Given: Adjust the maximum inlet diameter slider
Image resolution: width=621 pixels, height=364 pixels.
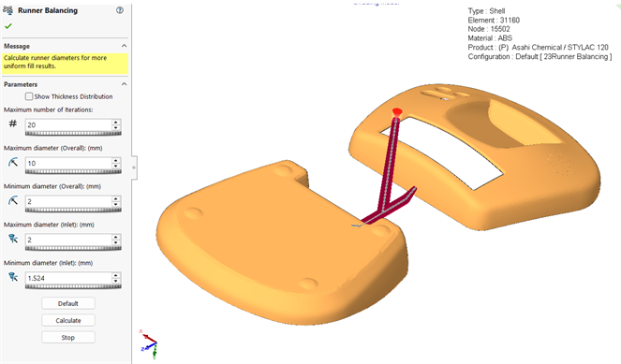Looking at the screenshot, I should pyautogui.click(x=73, y=249).
